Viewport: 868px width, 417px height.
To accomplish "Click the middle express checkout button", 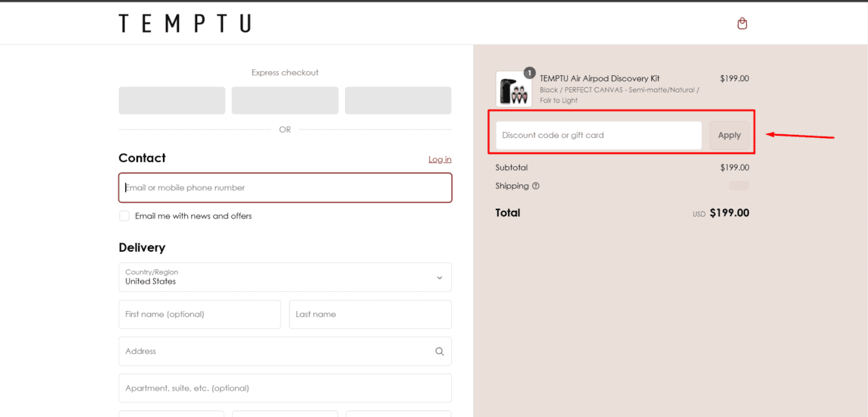I will [285, 100].
